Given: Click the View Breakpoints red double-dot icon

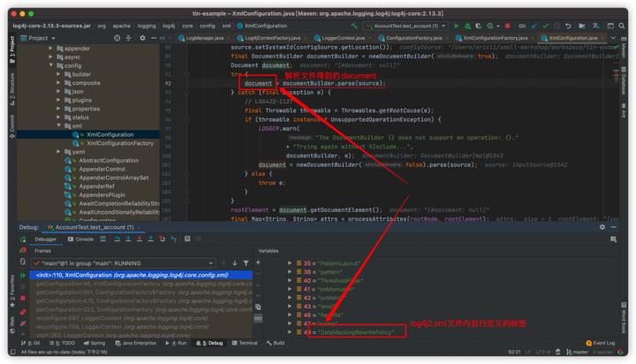Looking at the screenshot, I should pyautogui.click(x=23, y=312).
